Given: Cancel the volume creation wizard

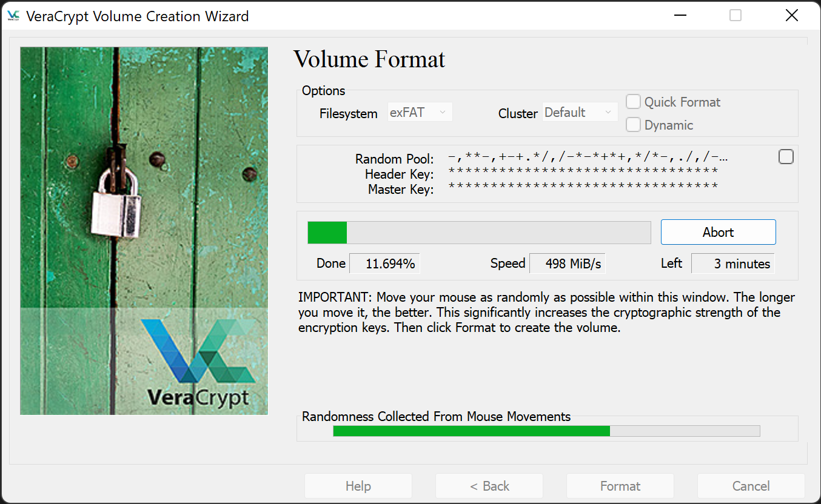Looking at the screenshot, I should [751, 486].
